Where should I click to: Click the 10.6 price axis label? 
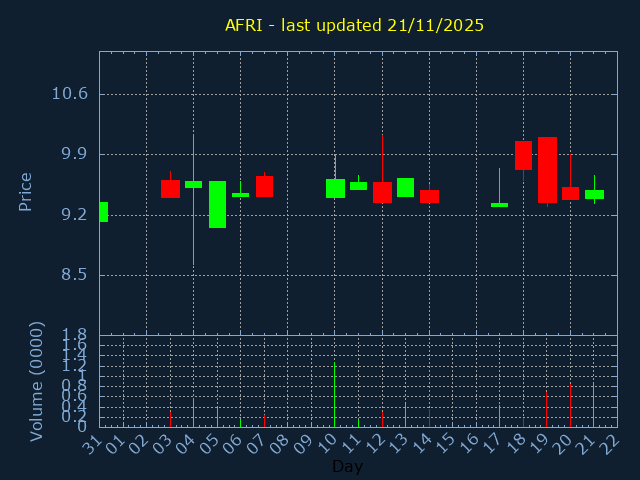[x=69, y=94]
